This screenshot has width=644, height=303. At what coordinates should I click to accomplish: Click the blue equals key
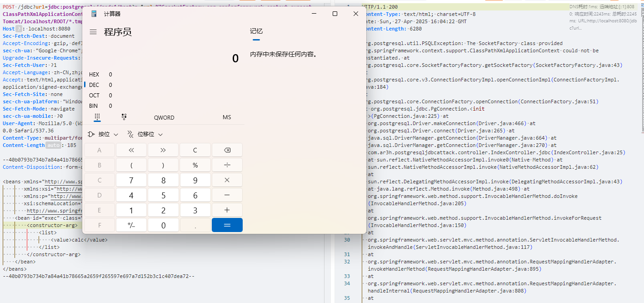pos(227,225)
